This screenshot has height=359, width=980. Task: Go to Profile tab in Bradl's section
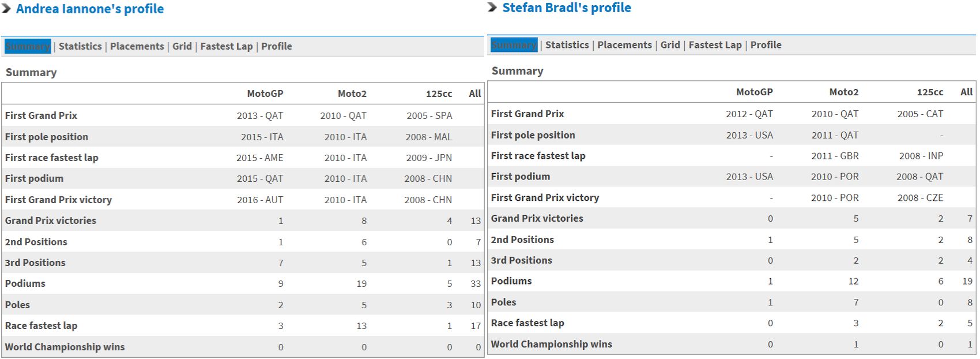pyautogui.click(x=766, y=45)
